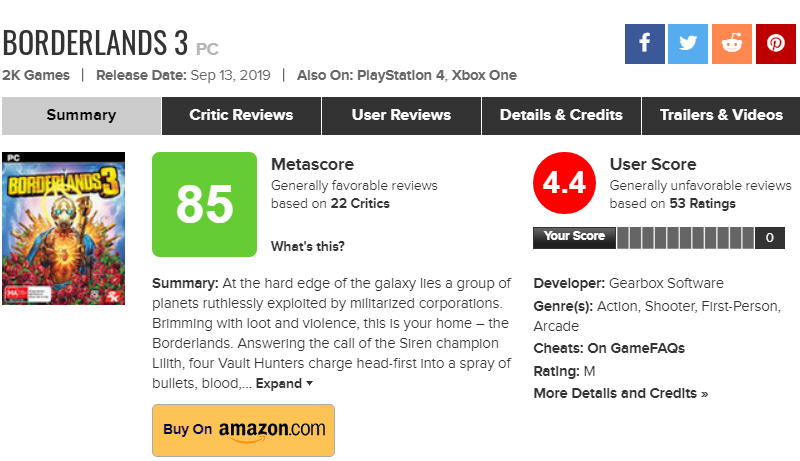Image resolution: width=800 pixels, height=461 pixels.
Task: Pin this page with Pinterest icon
Action: 775,44
